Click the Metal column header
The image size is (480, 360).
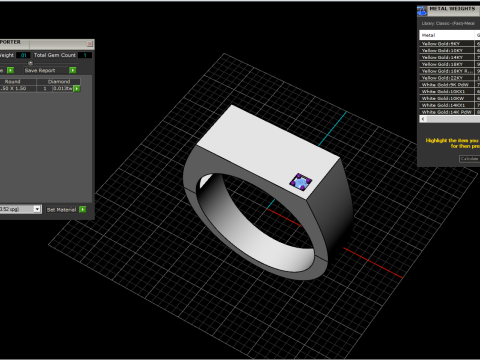[446, 35]
